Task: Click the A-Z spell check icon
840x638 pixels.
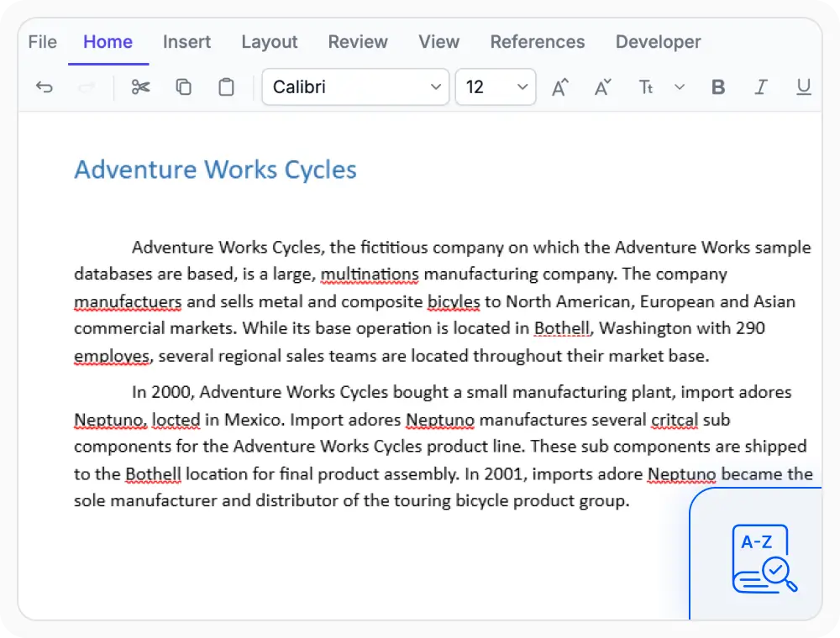Action: point(764,559)
